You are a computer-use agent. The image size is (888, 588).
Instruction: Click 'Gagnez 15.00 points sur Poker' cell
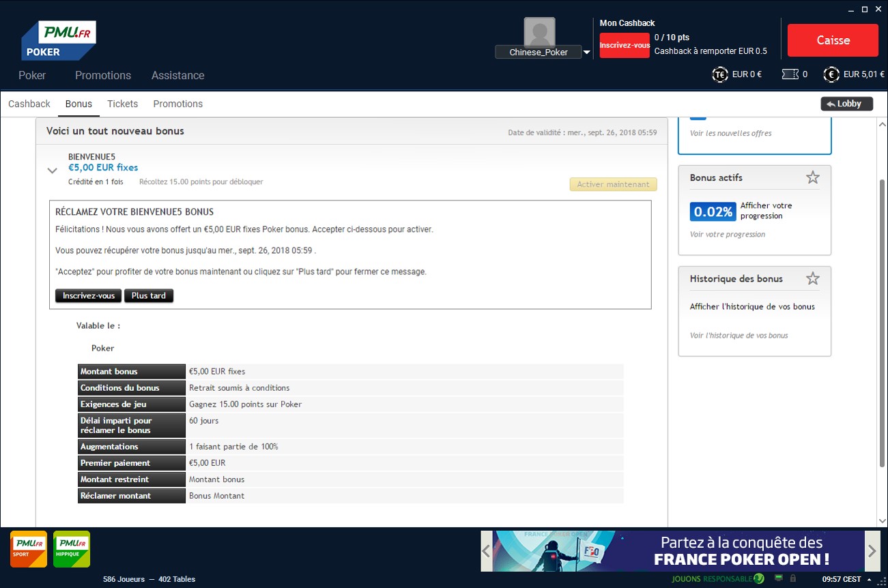pos(405,404)
